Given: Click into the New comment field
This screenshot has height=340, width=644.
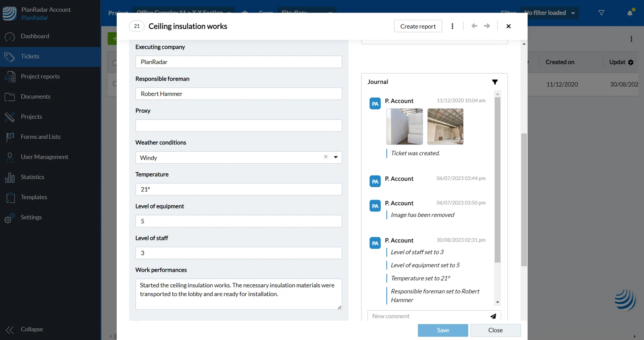Looking at the screenshot, I should click(429, 316).
